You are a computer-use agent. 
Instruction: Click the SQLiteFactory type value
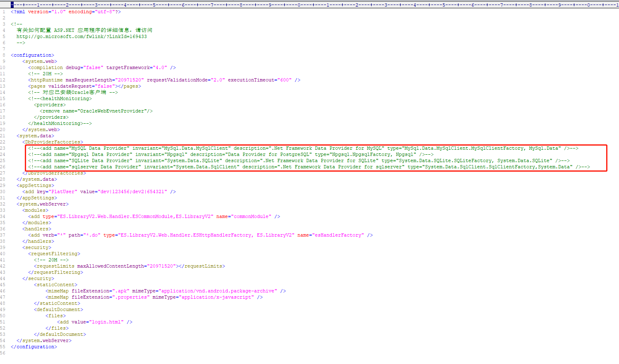tap(474, 160)
